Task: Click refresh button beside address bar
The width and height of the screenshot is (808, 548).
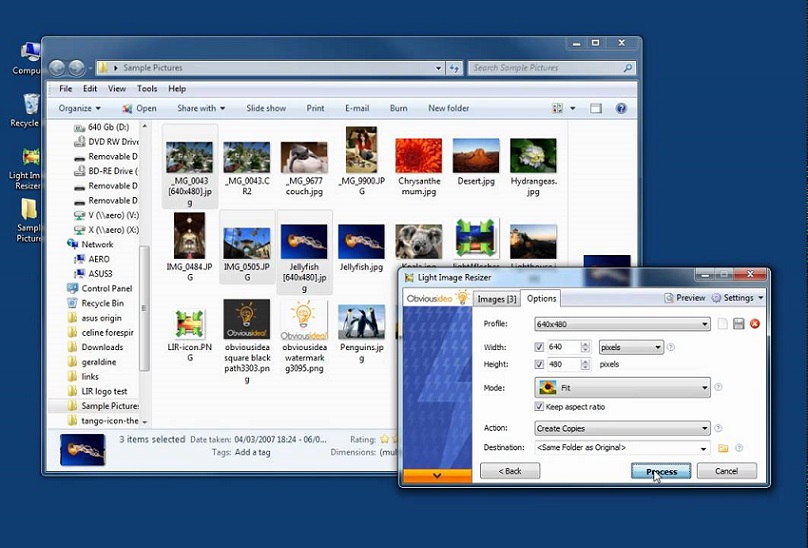Action: coord(454,68)
